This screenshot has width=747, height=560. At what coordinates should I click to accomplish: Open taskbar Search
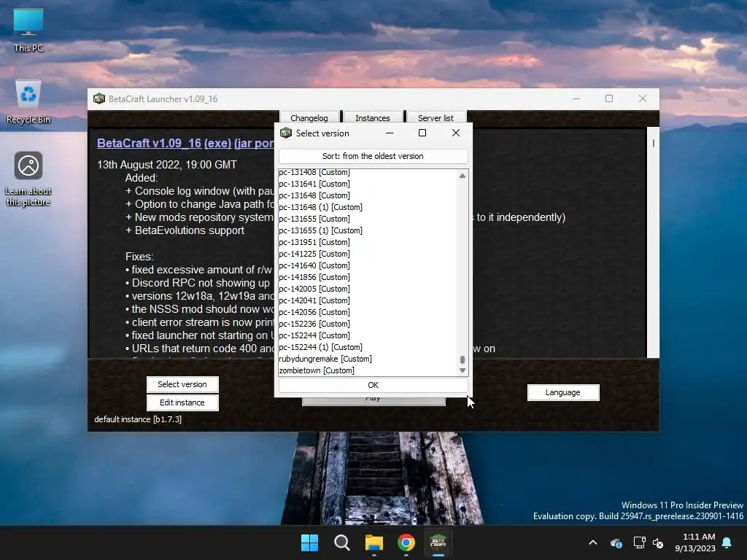click(x=341, y=542)
